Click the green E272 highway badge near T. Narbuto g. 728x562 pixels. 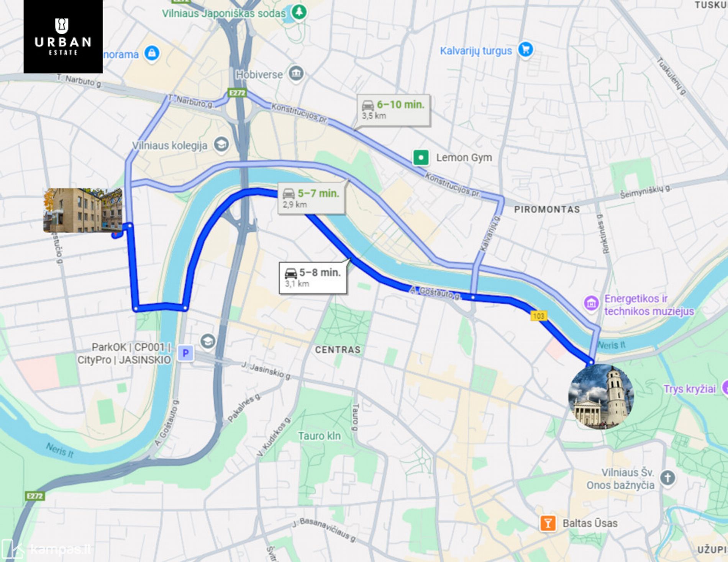237,93
